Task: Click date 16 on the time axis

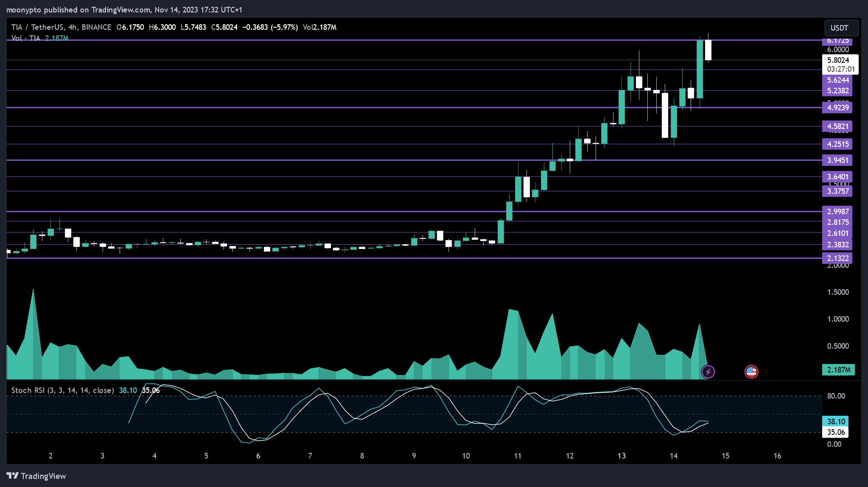Action: [777, 456]
